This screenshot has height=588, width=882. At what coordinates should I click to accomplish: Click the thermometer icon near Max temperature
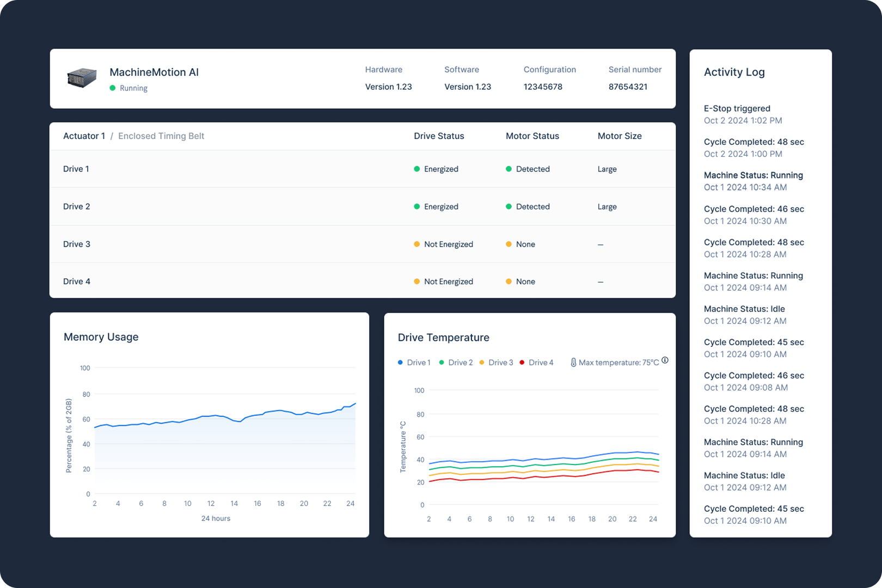[573, 362]
